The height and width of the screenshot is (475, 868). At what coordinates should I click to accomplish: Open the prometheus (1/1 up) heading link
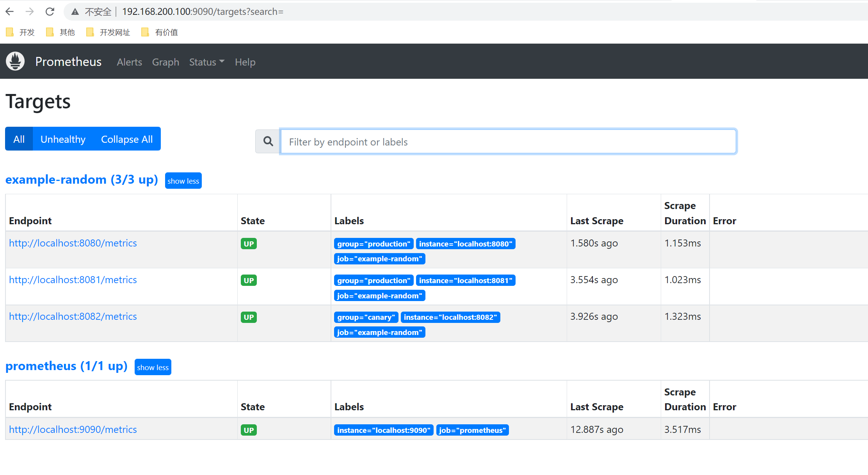[66, 366]
